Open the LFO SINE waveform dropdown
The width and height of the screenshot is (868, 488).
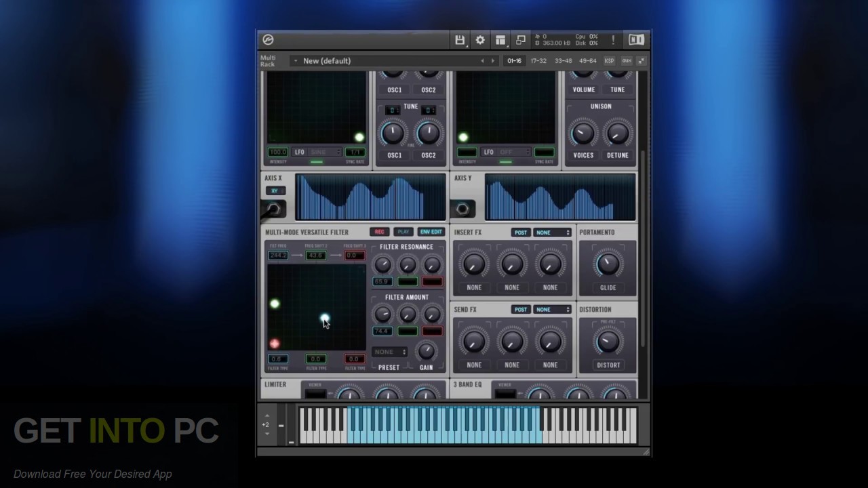coord(325,152)
